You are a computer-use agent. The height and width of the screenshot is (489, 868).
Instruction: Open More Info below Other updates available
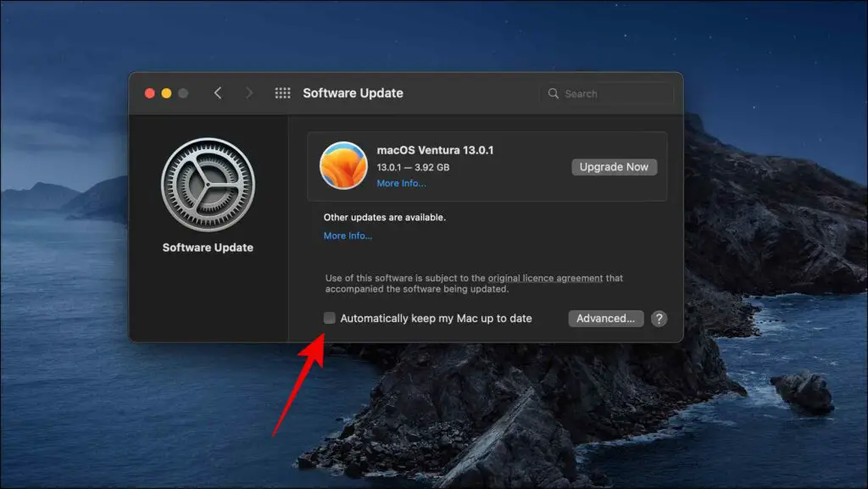point(348,236)
